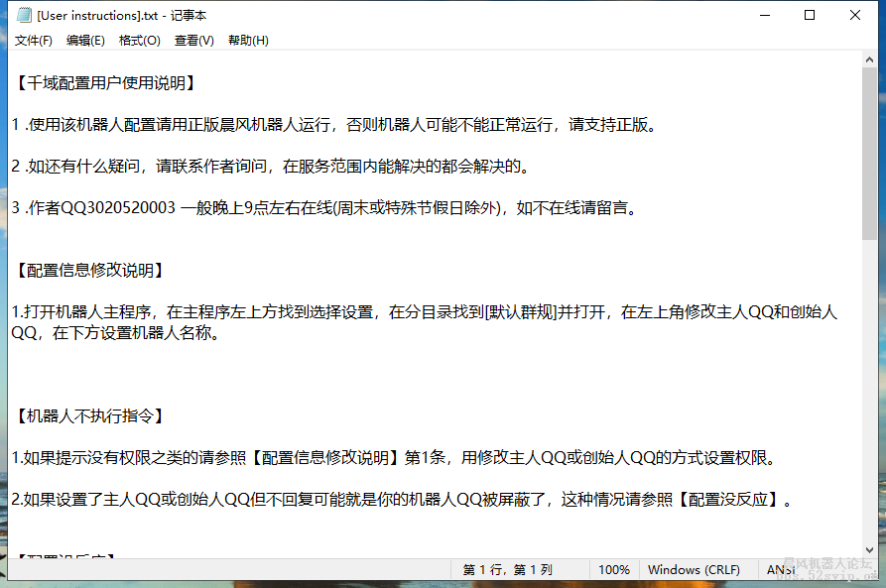
Task: Click the 100% zoom level indicator
Action: (614, 569)
